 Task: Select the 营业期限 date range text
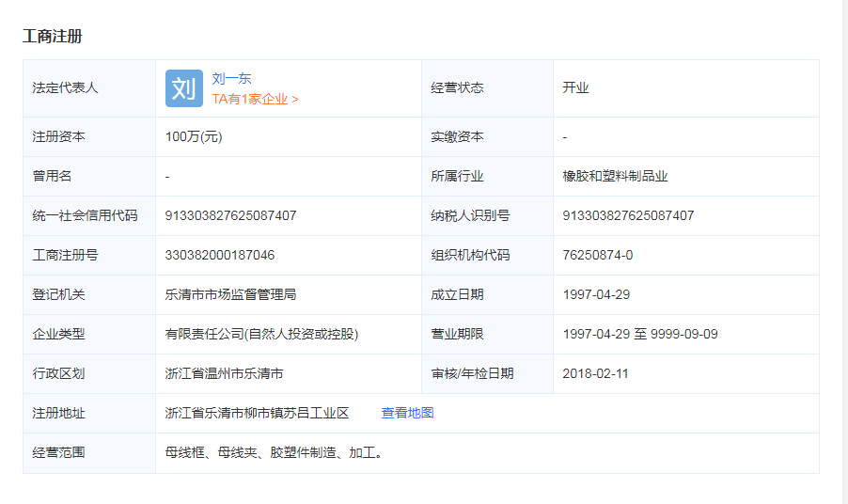[x=640, y=334]
